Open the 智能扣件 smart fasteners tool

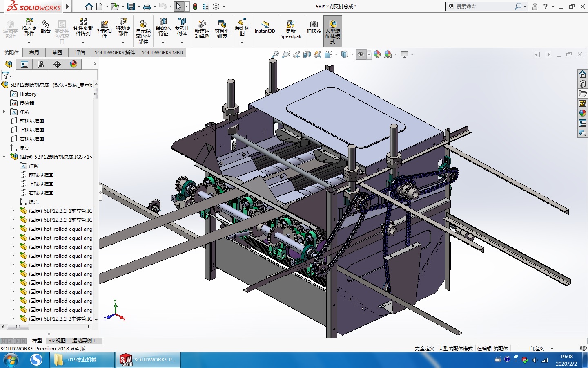104,29
